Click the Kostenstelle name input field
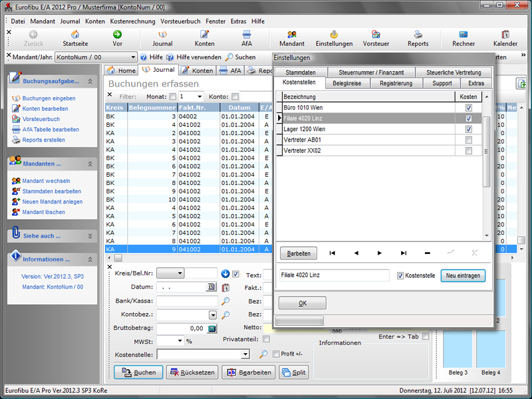This screenshot has width=532, height=399. [334, 275]
